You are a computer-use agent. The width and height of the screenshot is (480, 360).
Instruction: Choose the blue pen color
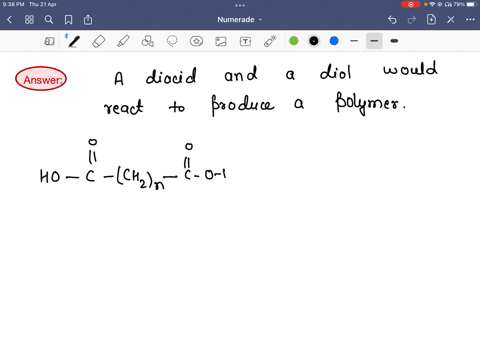click(x=334, y=41)
